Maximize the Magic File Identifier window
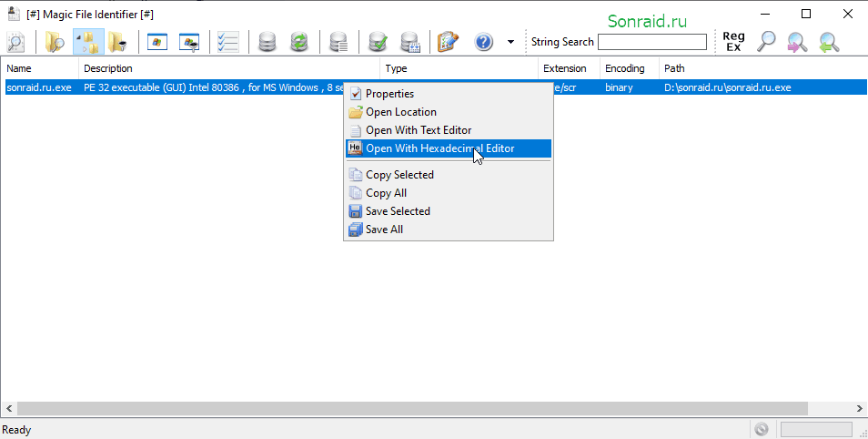 (806, 14)
